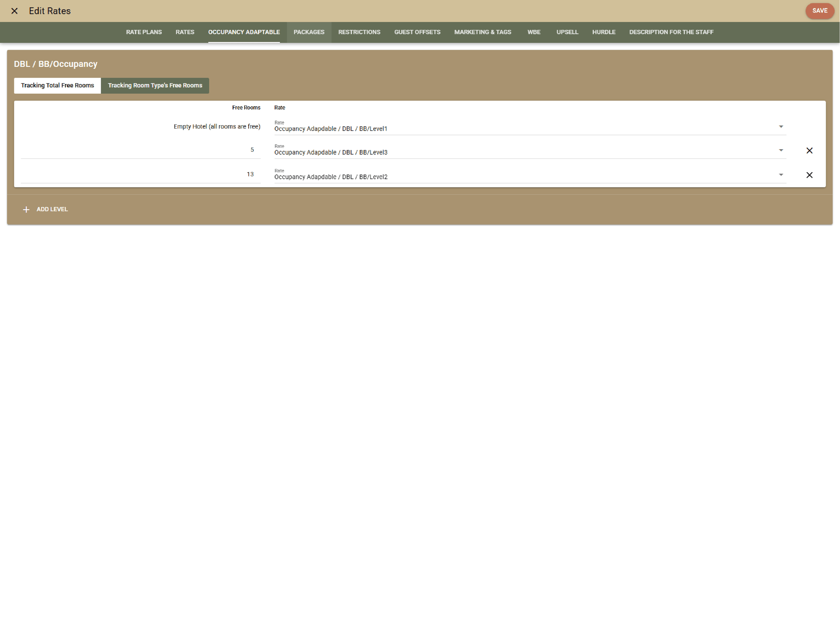840x632 pixels.
Task: Select the Marketing & Tags tab
Action: tap(483, 32)
